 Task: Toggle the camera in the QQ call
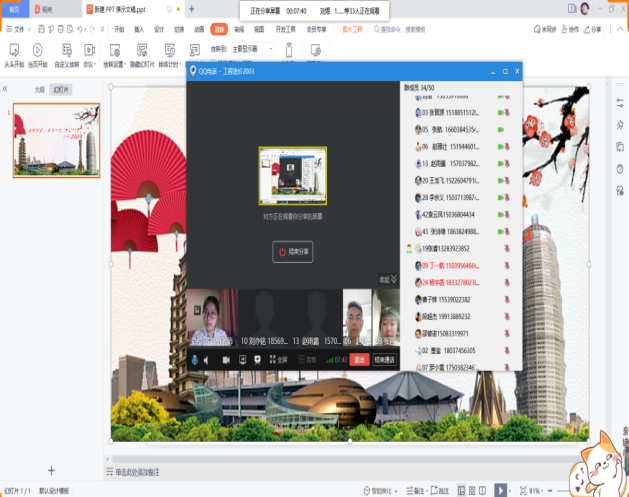226,359
